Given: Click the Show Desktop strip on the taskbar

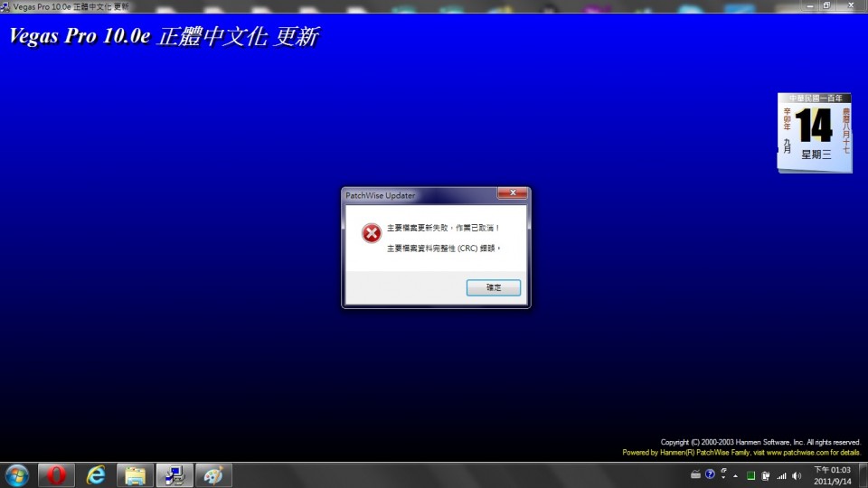Looking at the screenshot, I should (x=863, y=475).
